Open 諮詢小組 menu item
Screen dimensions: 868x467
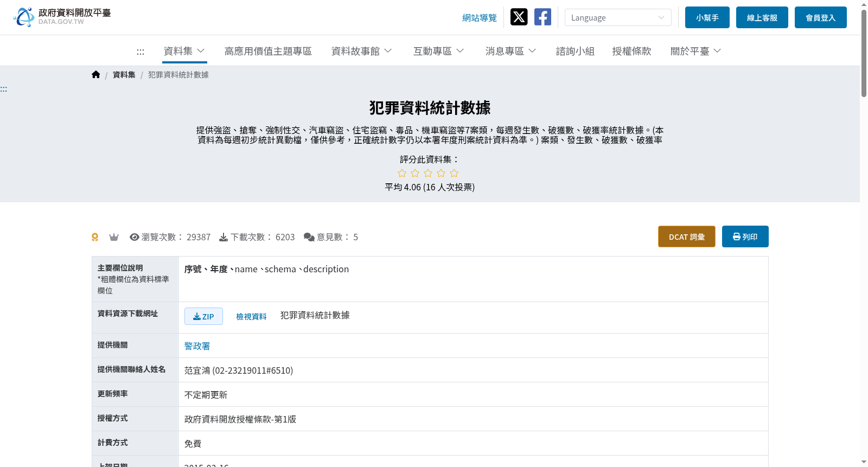pyautogui.click(x=575, y=51)
